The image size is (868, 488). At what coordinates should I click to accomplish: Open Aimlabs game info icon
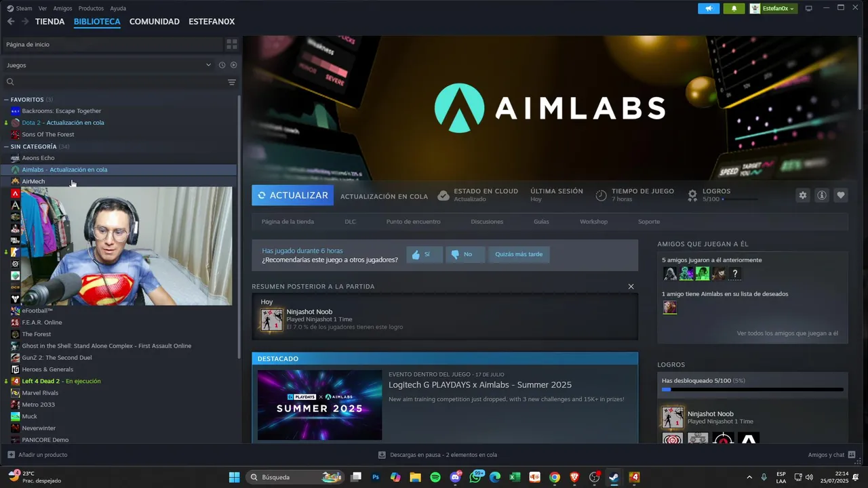[x=822, y=195]
